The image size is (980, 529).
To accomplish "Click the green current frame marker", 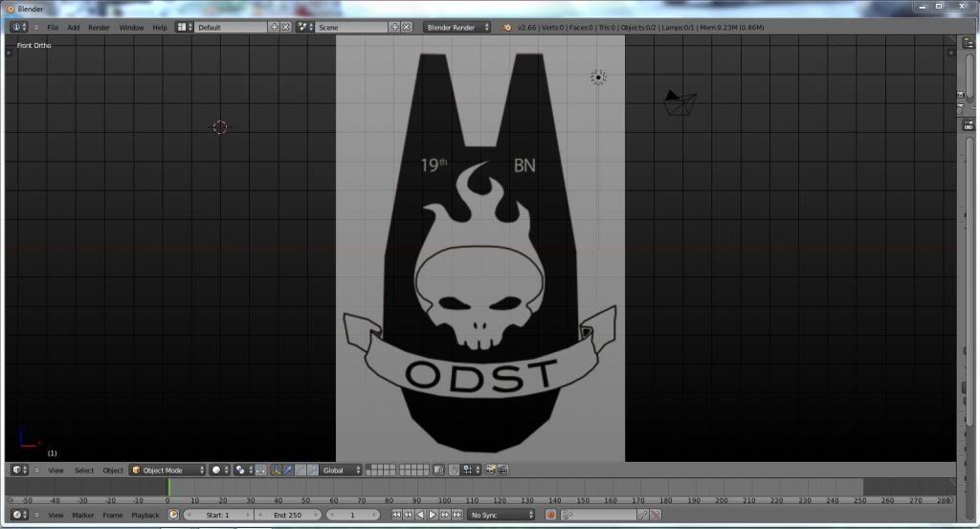I will coord(168,487).
